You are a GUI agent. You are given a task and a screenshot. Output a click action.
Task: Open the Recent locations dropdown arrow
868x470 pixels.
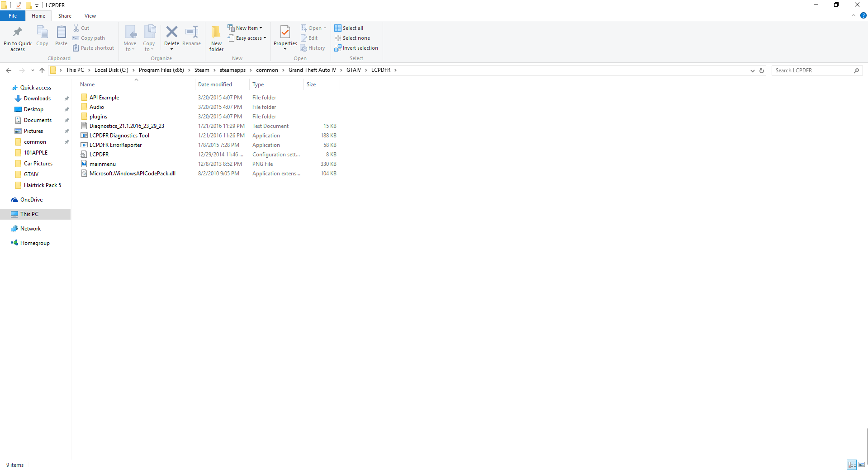coord(33,70)
